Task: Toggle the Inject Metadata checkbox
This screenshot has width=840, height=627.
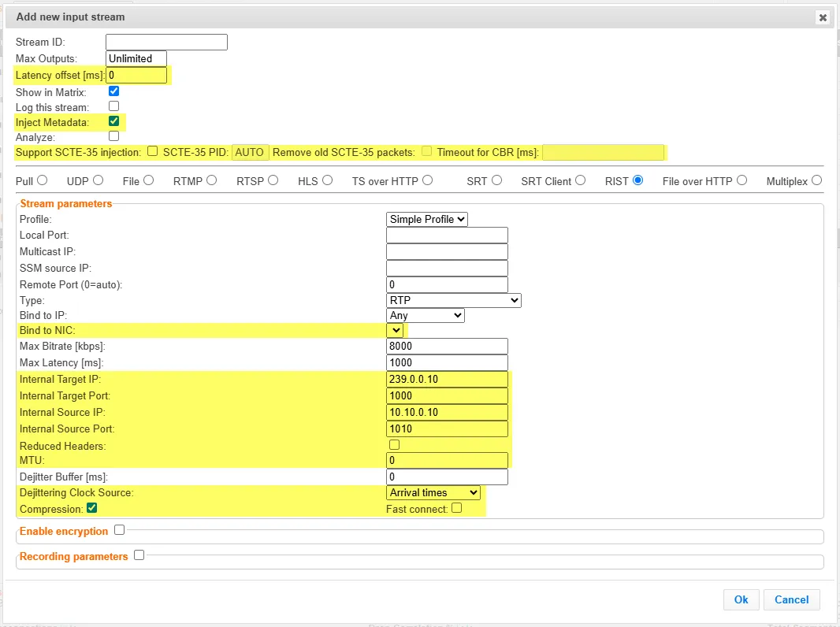Action: pos(113,121)
